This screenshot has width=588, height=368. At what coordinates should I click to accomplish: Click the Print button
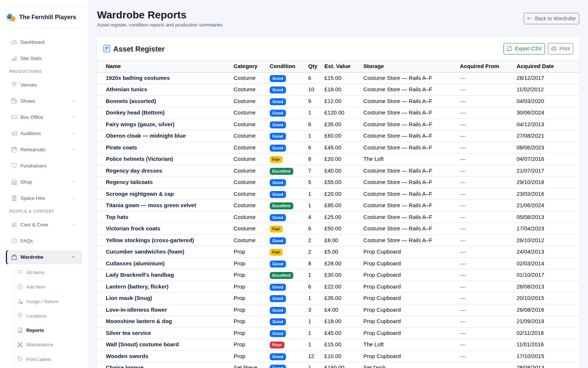[x=560, y=49]
